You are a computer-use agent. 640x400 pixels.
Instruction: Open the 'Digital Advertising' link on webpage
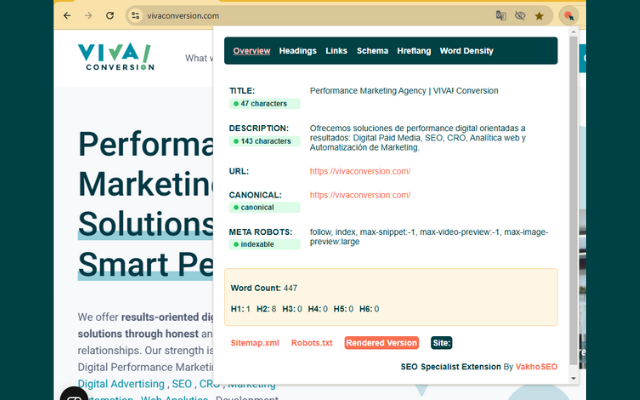(x=121, y=384)
